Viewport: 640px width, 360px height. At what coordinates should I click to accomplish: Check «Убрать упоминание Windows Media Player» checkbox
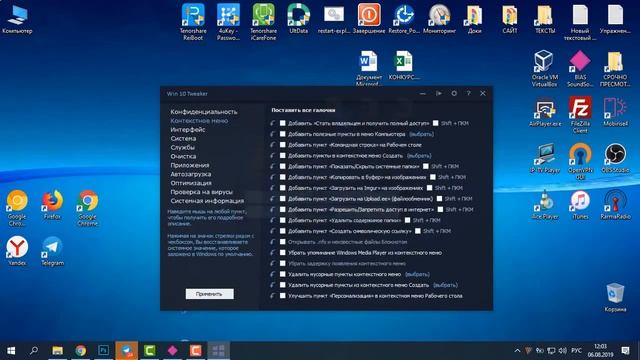coord(282,253)
